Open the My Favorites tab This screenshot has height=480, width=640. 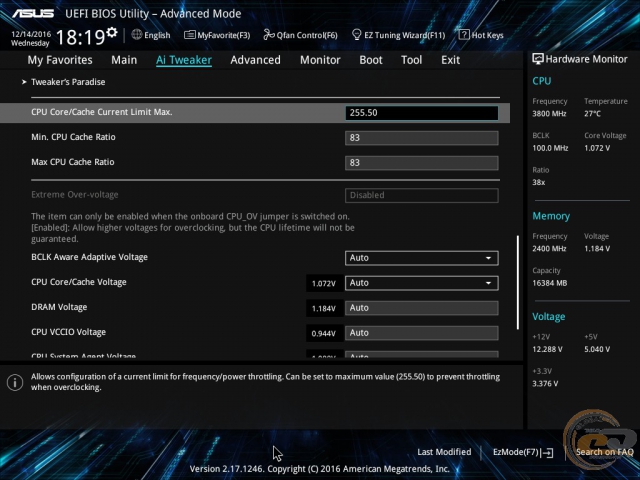pos(60,60)
